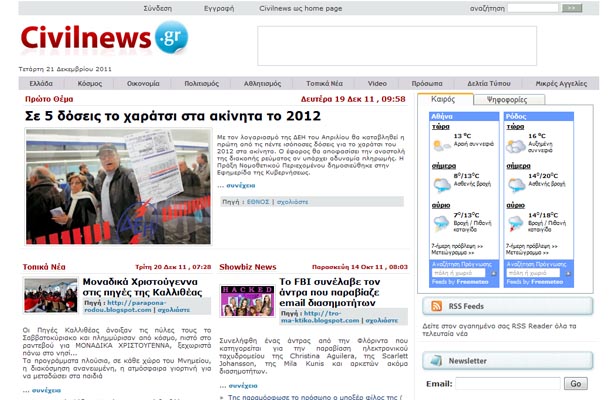This screenshot has height=400, width=610.
Task: Click the RSS Feeds icon
Action: [436, 306]
